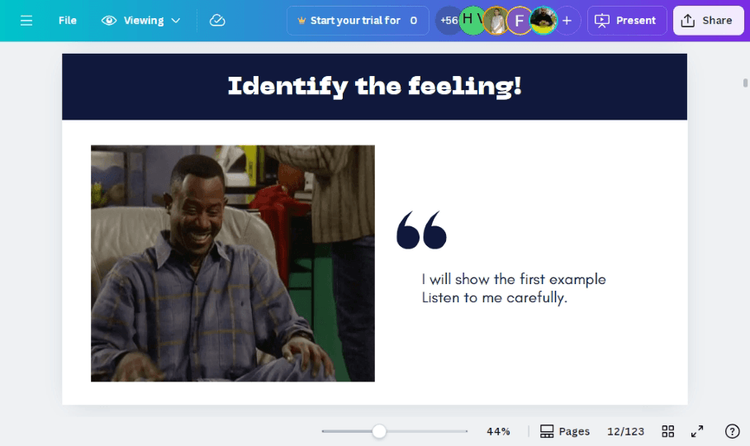Screen dimensions: 750x446
Task: Click the large quotation mark graphic
Action: (421, 230)
